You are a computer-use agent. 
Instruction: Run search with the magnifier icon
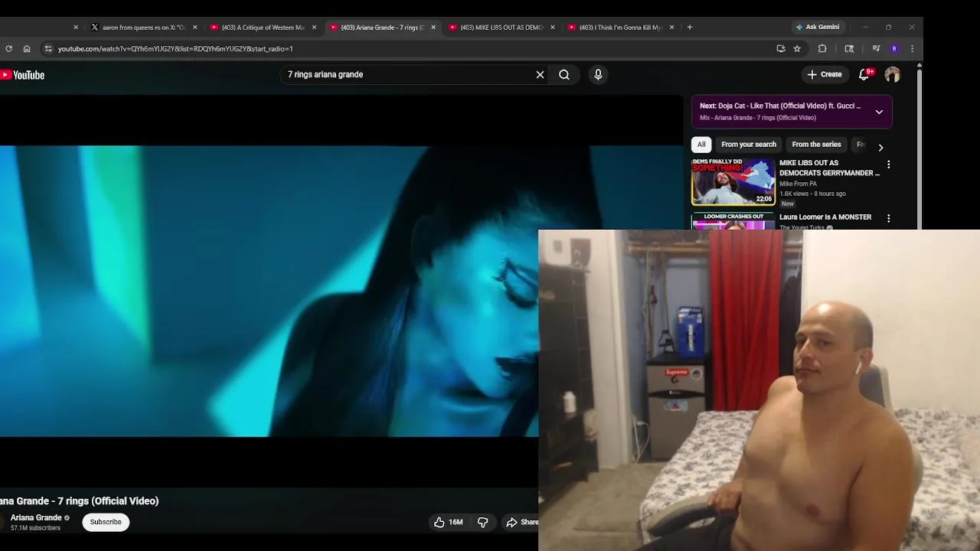[x=564, y=74]
